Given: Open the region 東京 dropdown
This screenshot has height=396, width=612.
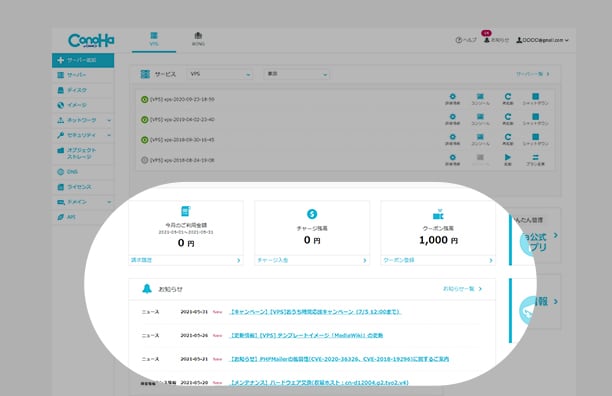Looking at the screenshot, I should point(297,74).
